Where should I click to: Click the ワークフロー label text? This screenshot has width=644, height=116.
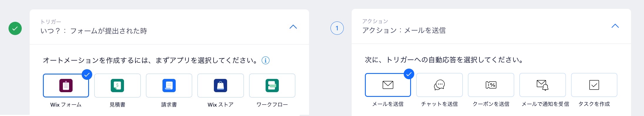pos(272,105)
